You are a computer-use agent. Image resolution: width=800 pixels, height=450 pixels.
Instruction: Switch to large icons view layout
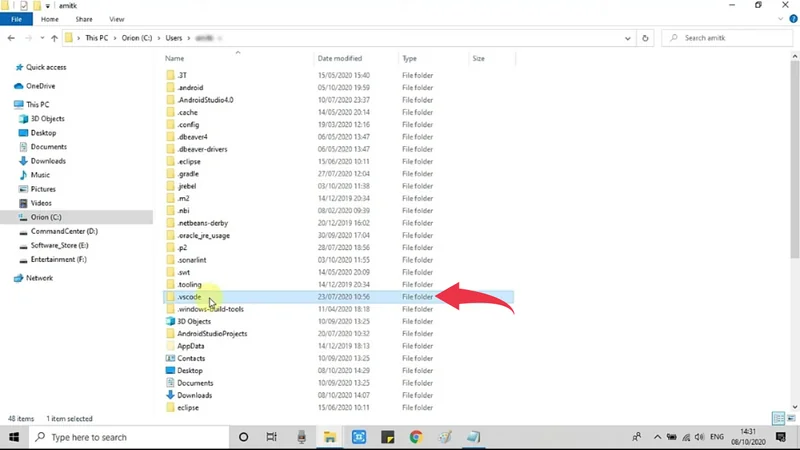[x=790, y=418]
